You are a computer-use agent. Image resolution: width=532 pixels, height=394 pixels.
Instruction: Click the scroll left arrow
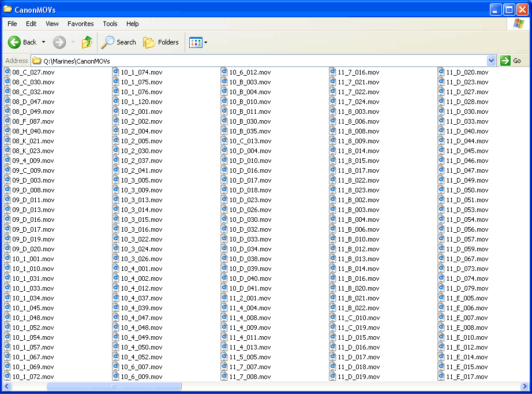click(x=7, y=386)
